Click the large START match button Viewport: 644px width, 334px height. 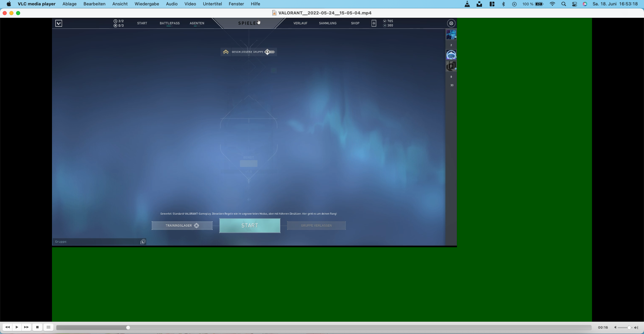click(x=250, y=226)
